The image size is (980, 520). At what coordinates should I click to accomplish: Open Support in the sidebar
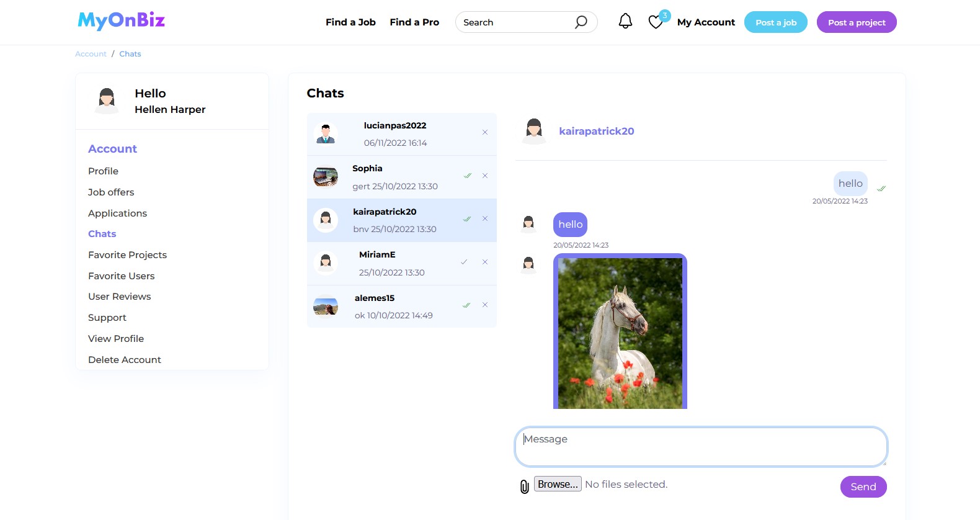(x=107, y=318)
